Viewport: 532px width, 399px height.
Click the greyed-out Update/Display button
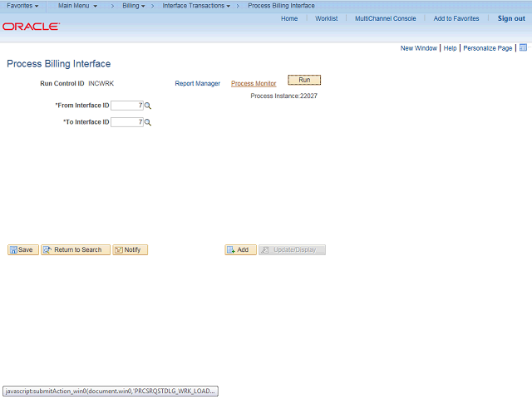click(x=292, y=249)
